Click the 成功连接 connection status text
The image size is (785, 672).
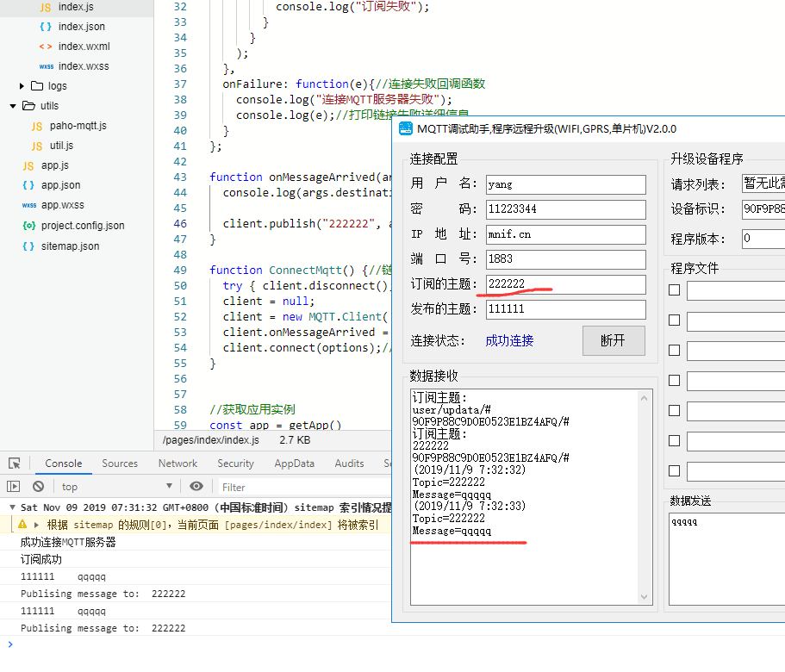tap(509, 341)
